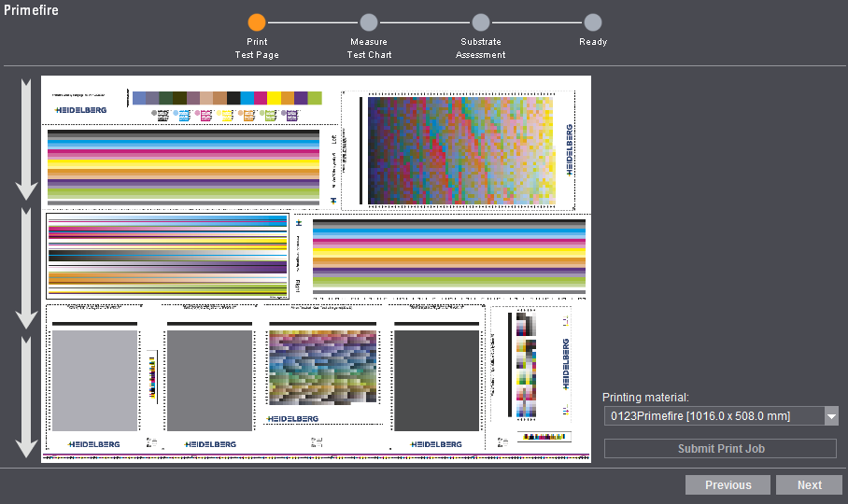Click the Ready step circle
Viewport: 848px width, 504px height.
coord(592,22)
